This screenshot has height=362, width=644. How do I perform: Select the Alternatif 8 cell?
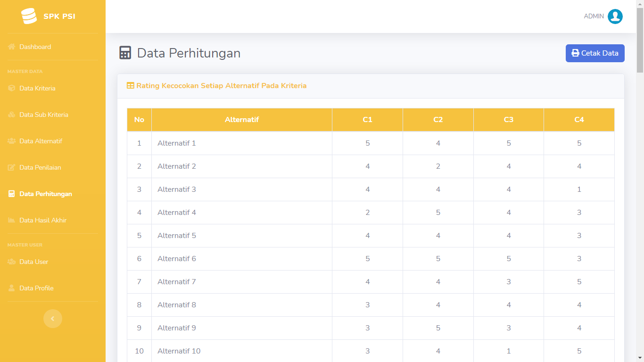click(x=242, y=305)
